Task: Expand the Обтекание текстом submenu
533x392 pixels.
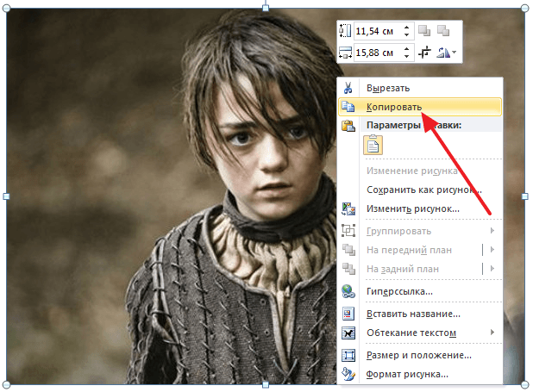Action: (492, 333)
